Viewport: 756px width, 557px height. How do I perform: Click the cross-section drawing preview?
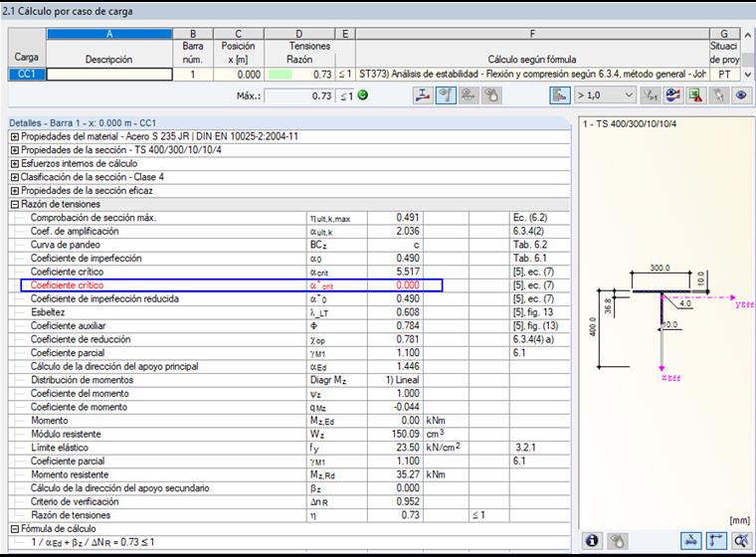667,323
